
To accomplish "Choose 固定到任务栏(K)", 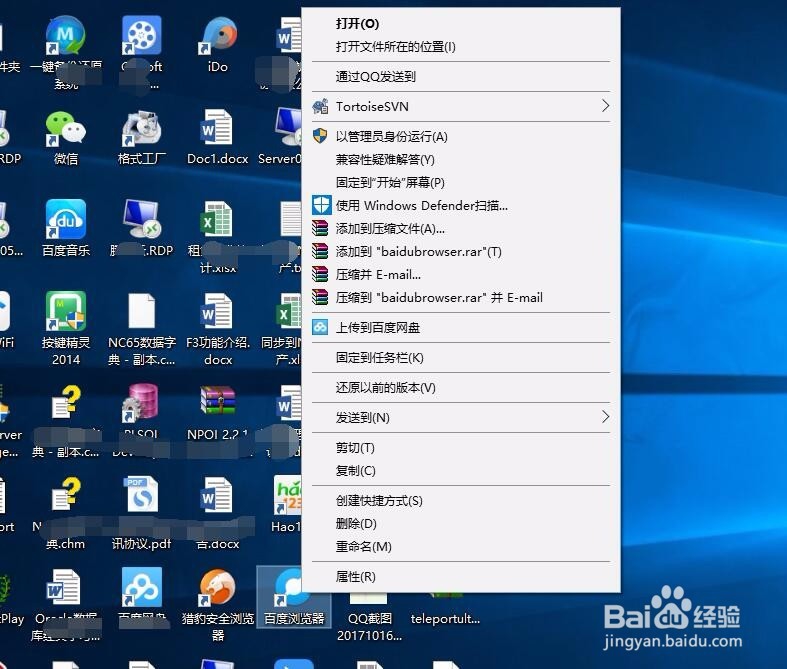I will tap(461, 358).
